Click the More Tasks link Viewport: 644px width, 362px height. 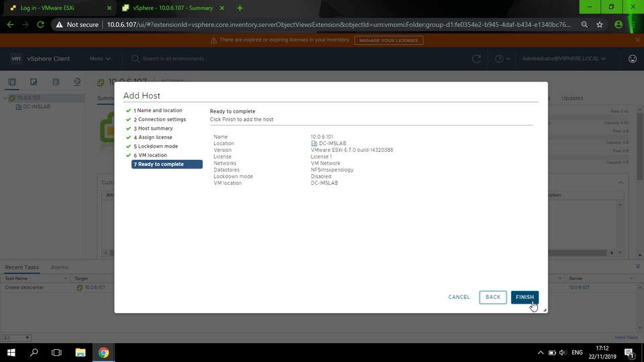[626, 337]
